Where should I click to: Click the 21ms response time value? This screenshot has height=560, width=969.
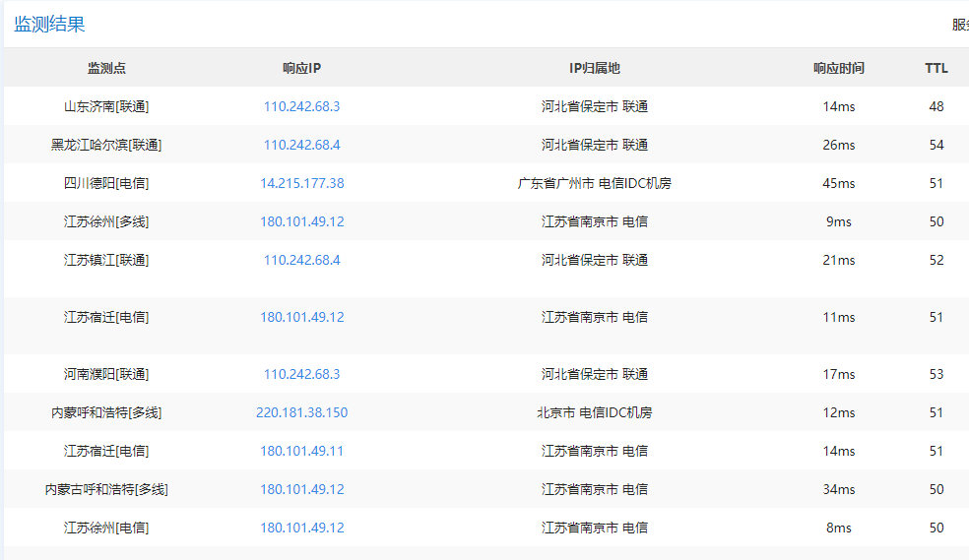839,259
